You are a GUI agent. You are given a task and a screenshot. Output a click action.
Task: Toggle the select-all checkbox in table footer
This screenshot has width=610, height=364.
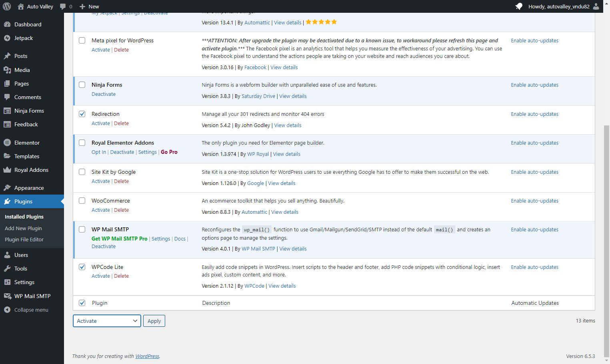click(82, 303)
